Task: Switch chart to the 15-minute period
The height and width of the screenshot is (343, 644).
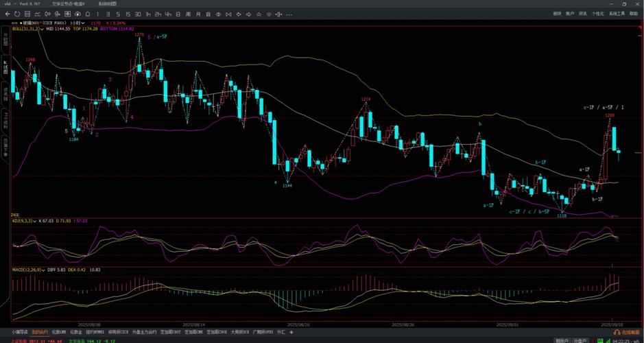Action: point(129,14)
